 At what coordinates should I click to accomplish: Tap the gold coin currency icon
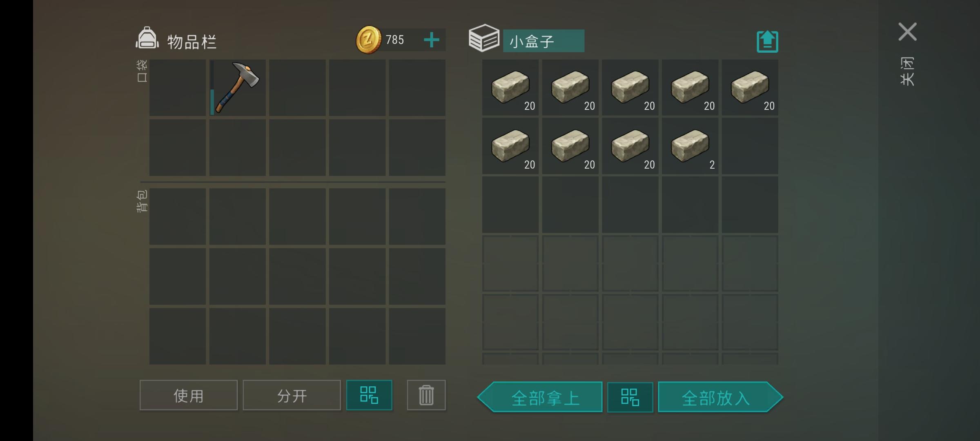[368, 40]
